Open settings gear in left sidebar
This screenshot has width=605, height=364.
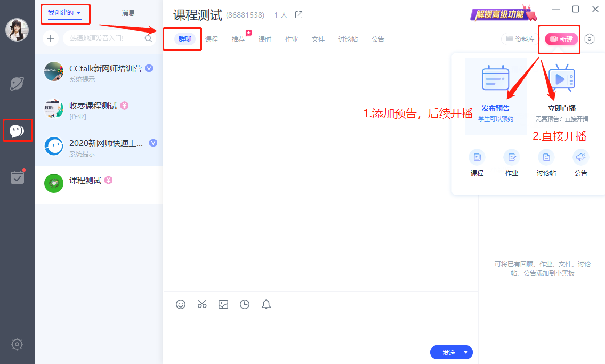click(x=17, y=344)
